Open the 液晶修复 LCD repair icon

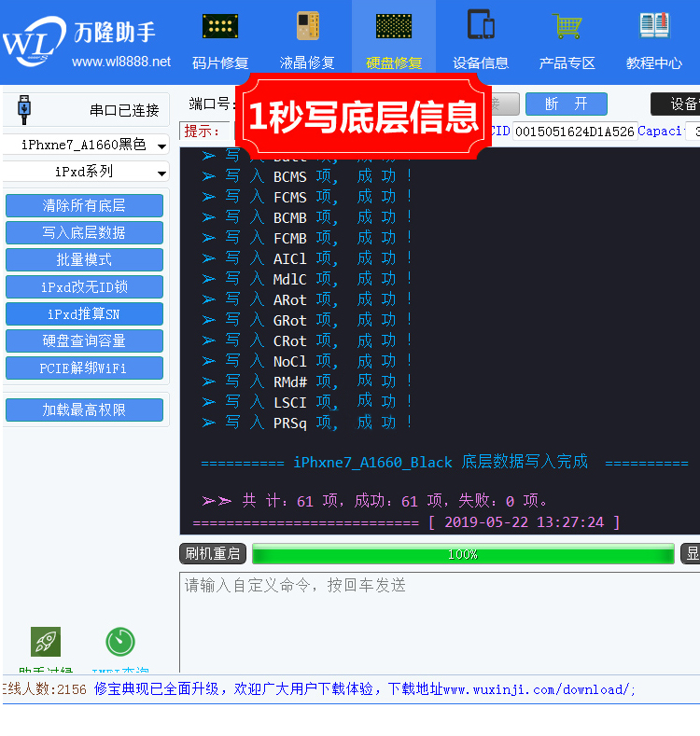coord(308,26)
